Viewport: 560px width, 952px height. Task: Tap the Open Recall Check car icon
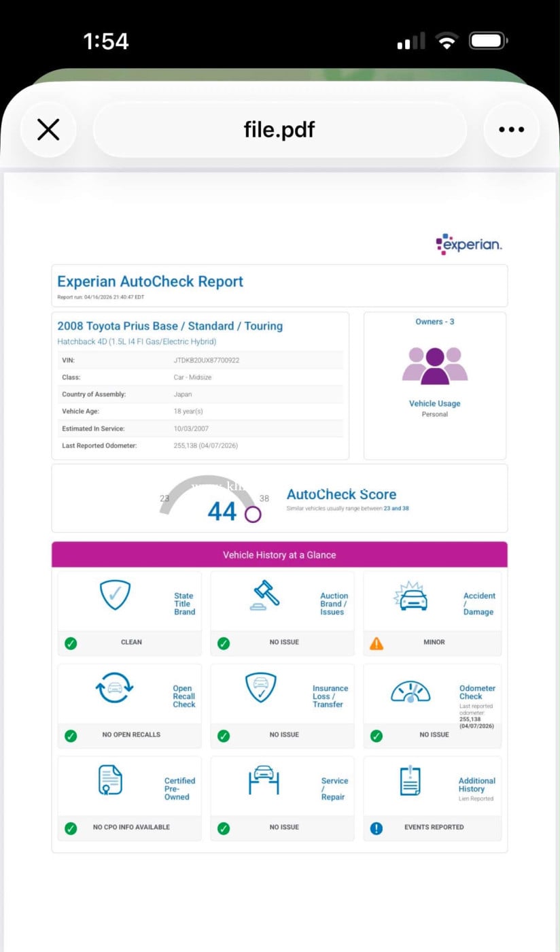(115, 688)
